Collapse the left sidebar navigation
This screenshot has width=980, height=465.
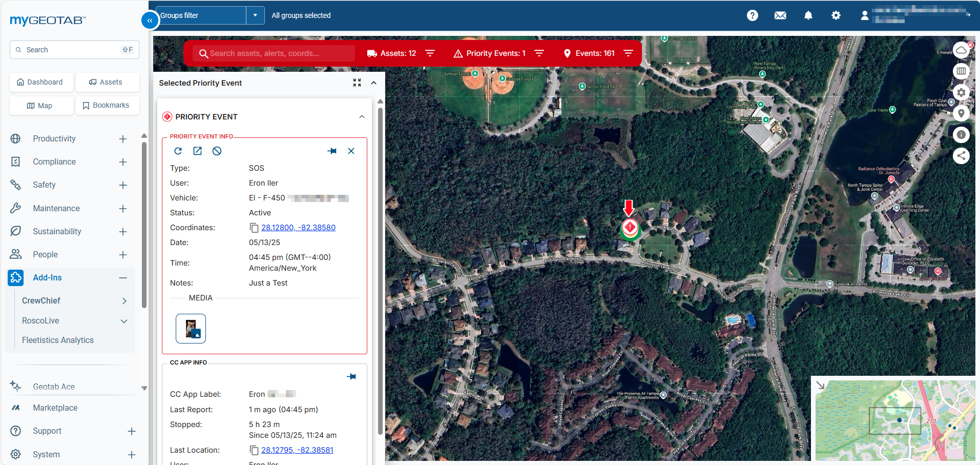[x=150, y=21]
